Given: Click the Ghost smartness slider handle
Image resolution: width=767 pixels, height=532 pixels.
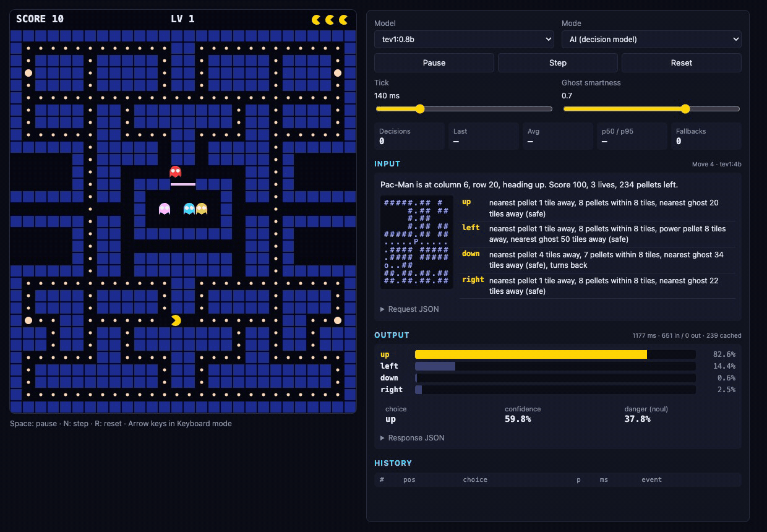Looking at the screenshot, I should click(x=685, y=109).
